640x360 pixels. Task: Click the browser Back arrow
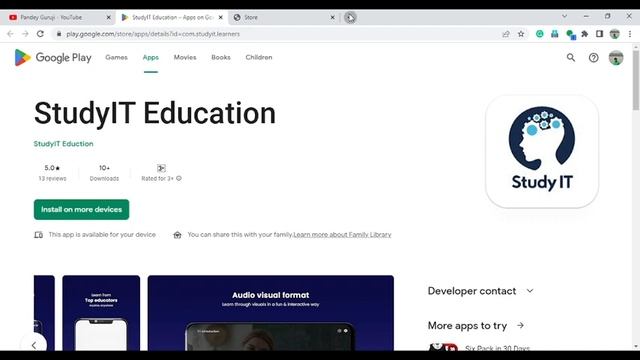click(10, 34)
